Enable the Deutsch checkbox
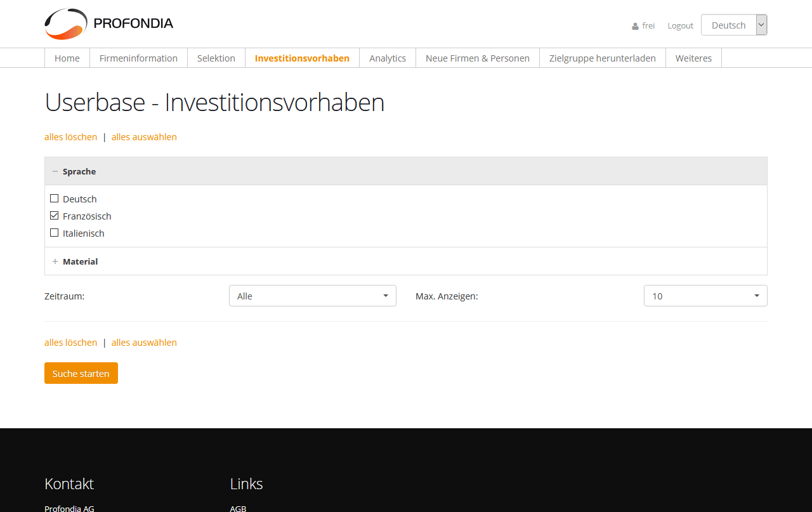812x512 pixels. pos(55,199)
